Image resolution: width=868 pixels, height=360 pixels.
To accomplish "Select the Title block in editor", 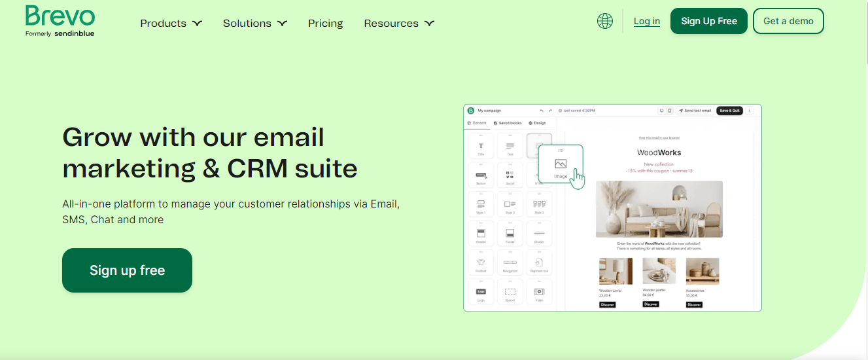I will (x=481, y=147).
